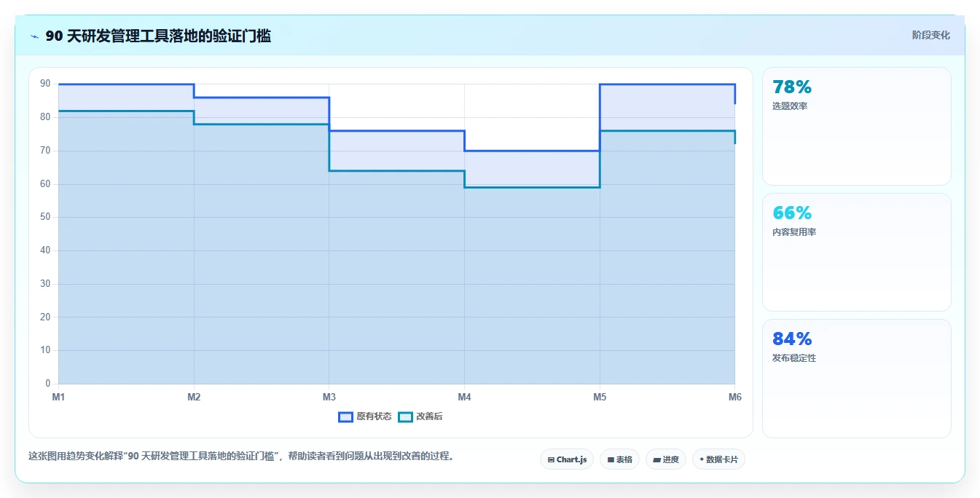Click the icon inside 进度 chip

tap(656, 460)
